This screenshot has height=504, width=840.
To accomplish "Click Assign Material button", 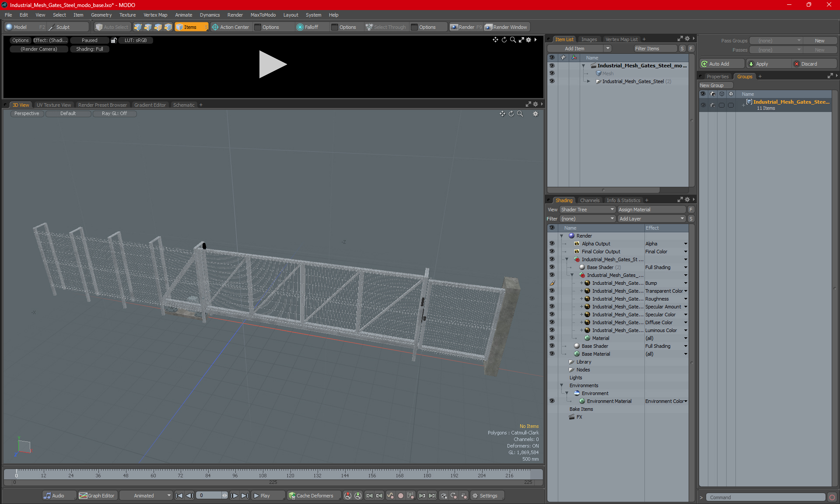I will (x=651, y=210).
